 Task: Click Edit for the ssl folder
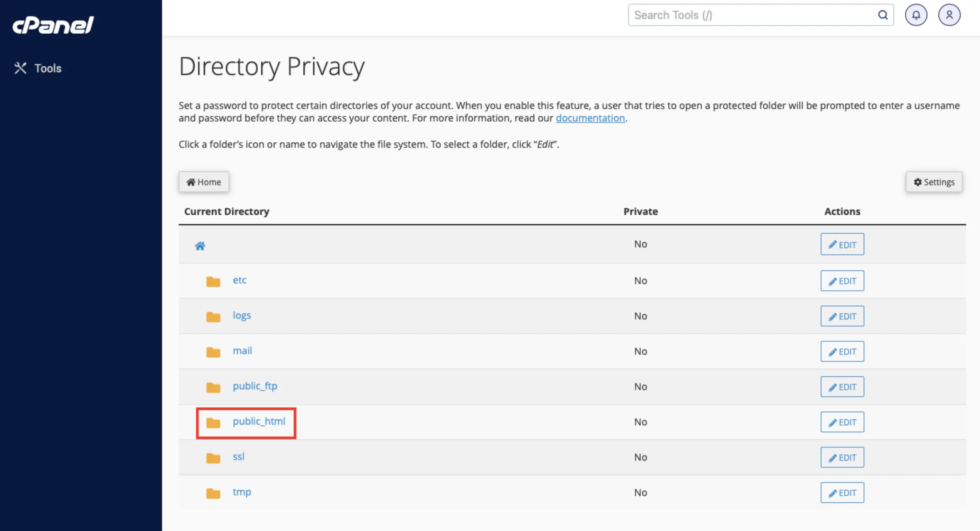[x=842, y=457]
